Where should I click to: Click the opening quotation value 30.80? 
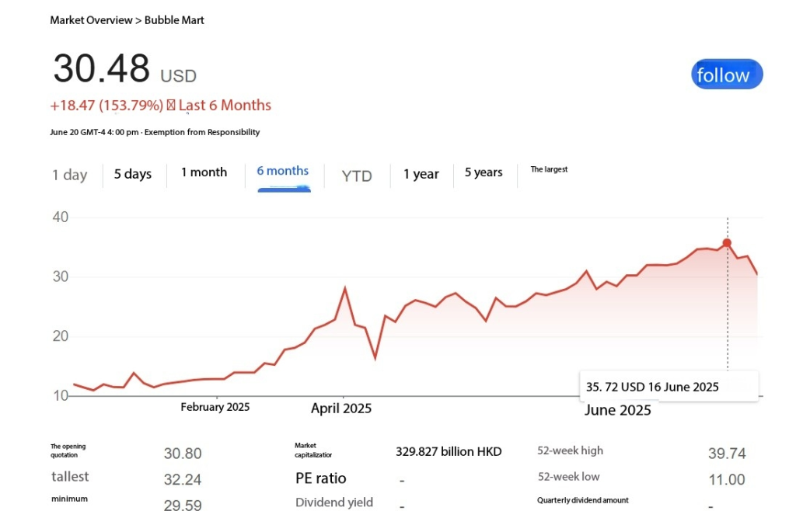point(183,454)
